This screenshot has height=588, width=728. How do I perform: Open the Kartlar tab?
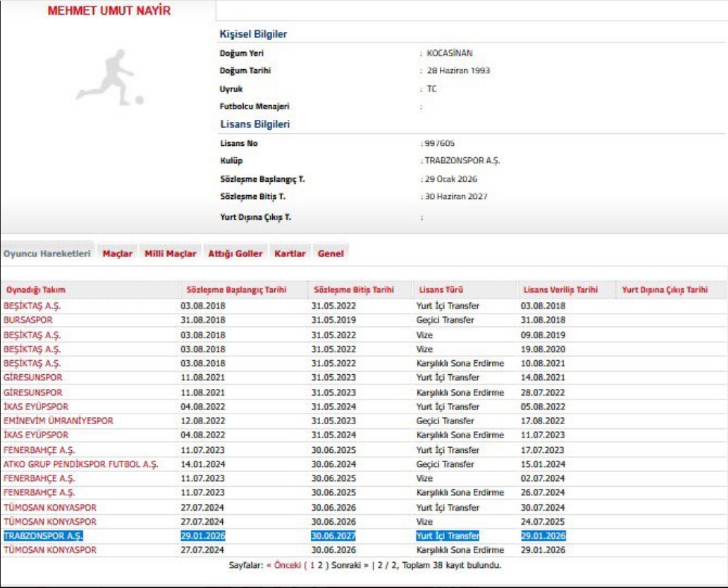tap(290, 254)
